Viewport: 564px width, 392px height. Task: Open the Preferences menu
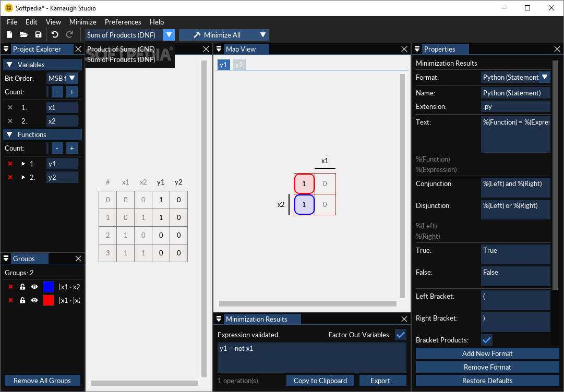point(123,22)
